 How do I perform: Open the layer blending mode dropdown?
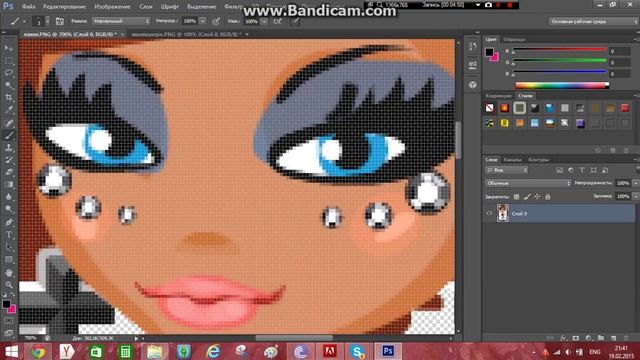(528, 183)
